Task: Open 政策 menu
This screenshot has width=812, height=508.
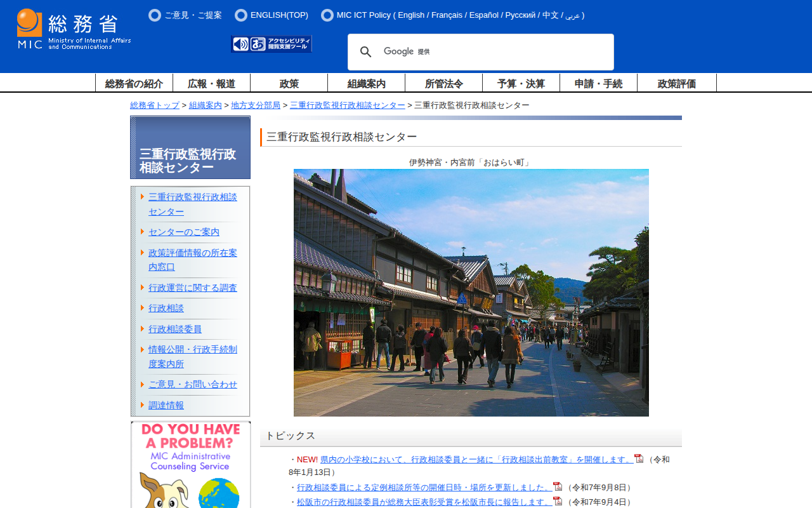Action: click(289, 83)
